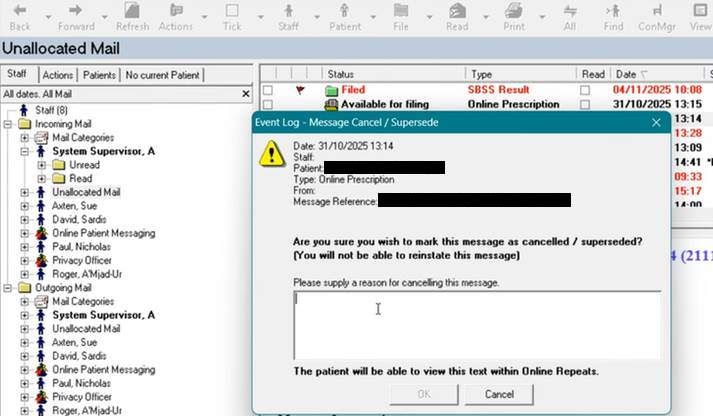Open the Staff toolbar icon

pyautogui.click(x=288, y=17)
